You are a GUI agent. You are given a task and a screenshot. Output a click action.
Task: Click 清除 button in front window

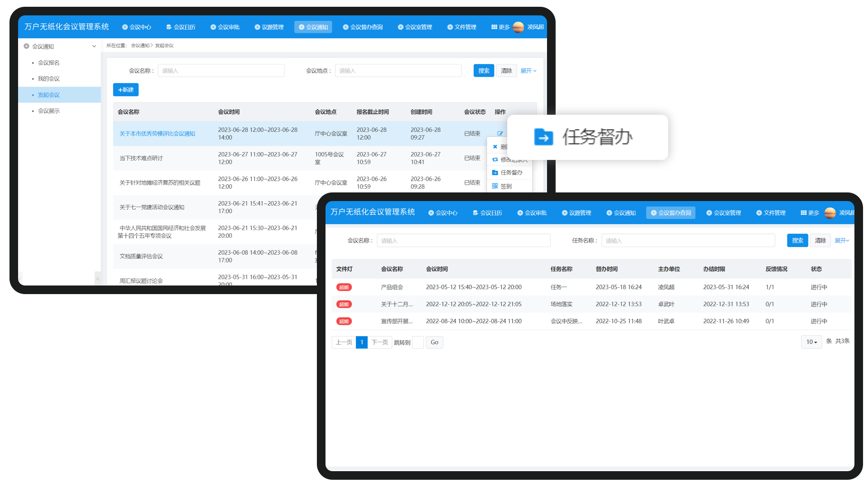(820, 241)
